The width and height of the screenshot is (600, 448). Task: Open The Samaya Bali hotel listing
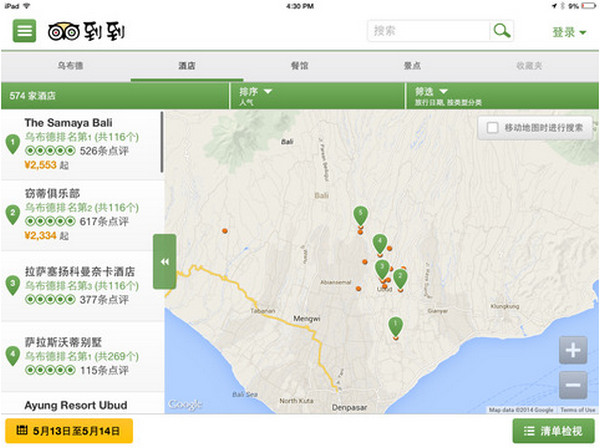82,145
